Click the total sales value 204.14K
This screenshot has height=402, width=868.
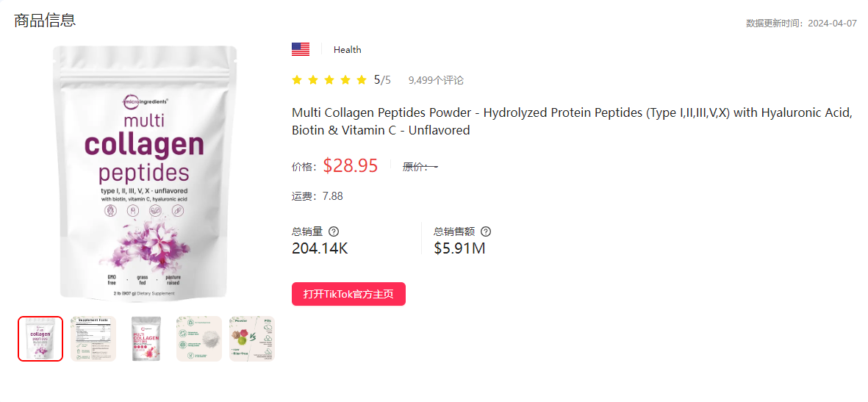point(320,248)
